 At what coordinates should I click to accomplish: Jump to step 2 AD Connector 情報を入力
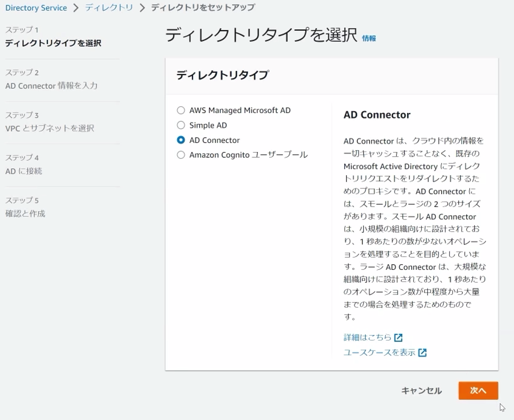51,86
